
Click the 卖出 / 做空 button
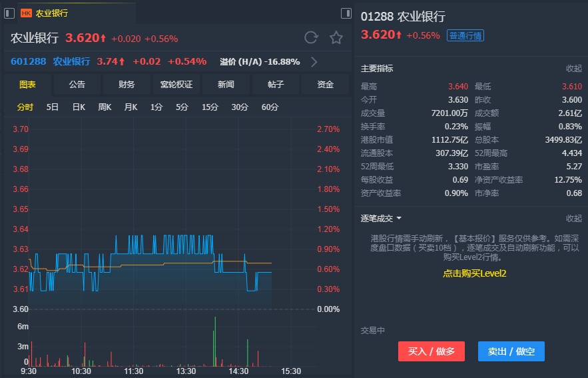[511, 351]
